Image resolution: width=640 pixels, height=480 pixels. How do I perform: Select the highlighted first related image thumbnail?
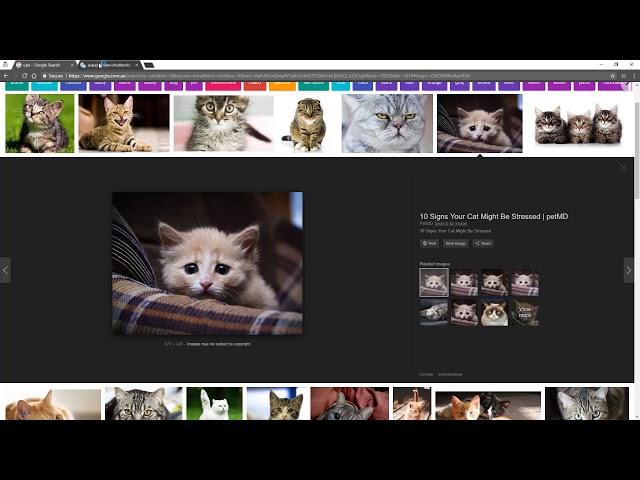tap(434, 282)
